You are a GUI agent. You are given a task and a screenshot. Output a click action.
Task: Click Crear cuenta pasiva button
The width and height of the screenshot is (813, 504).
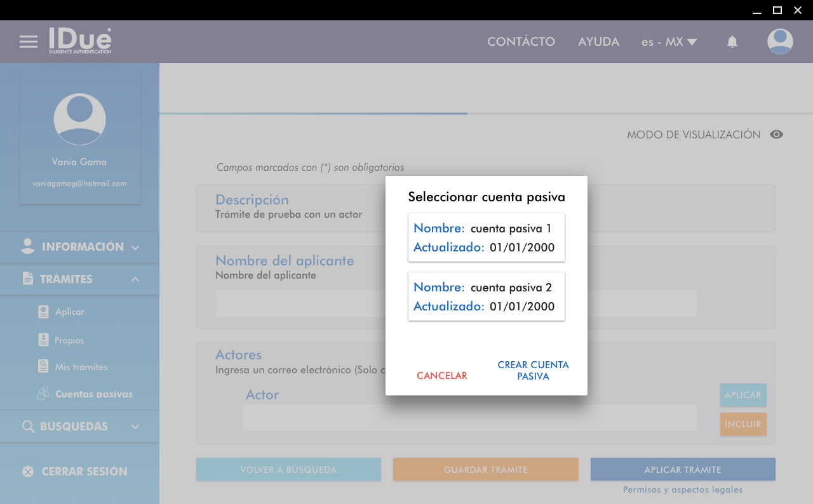coord(533,371)
